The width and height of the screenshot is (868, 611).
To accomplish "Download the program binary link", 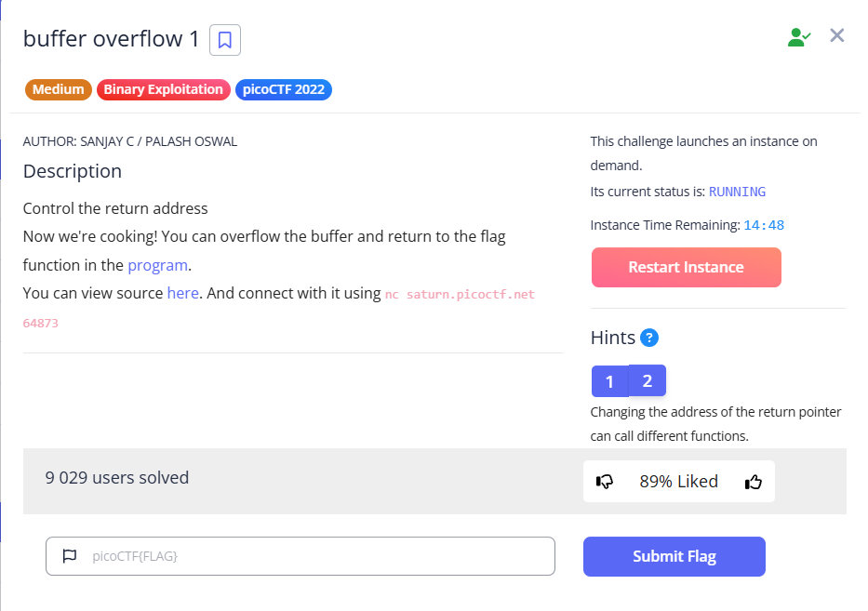I will [x=158, y=265].
